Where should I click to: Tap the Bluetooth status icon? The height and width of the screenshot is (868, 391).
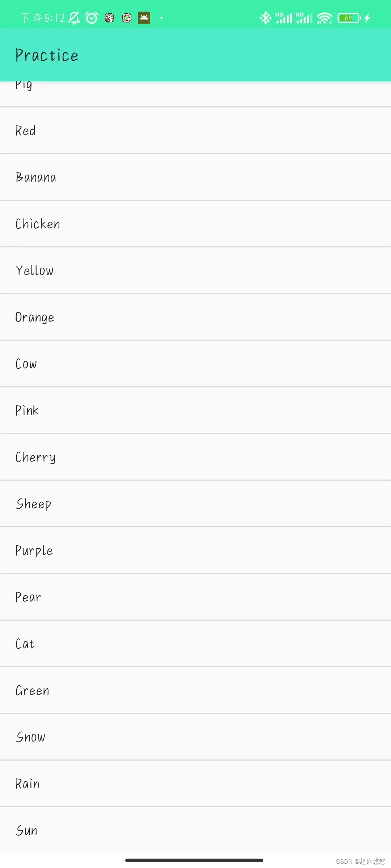[265, 18]
